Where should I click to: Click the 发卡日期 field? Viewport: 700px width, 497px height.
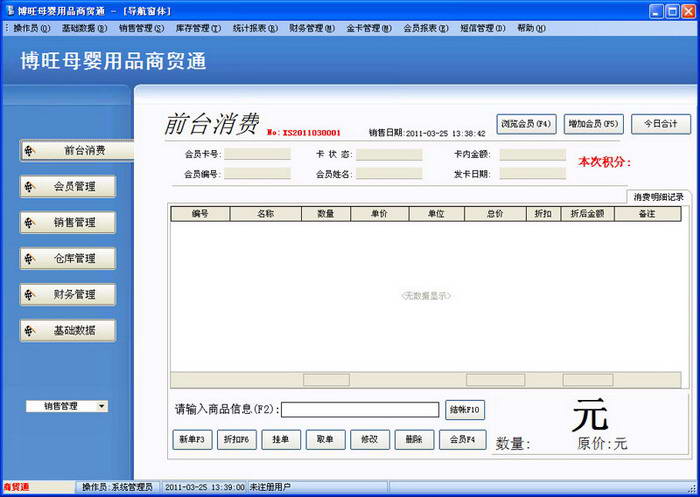click(x=533, y=174)
